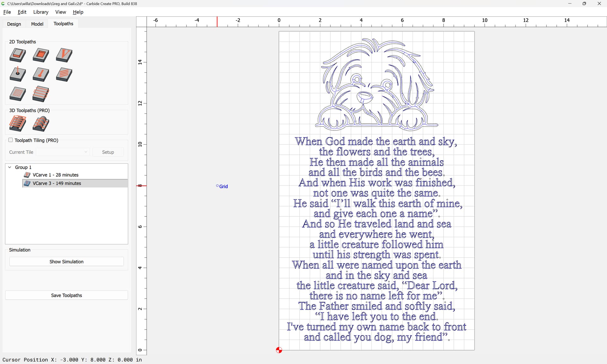Click the Show Simulation button

(x=66, y=262)
